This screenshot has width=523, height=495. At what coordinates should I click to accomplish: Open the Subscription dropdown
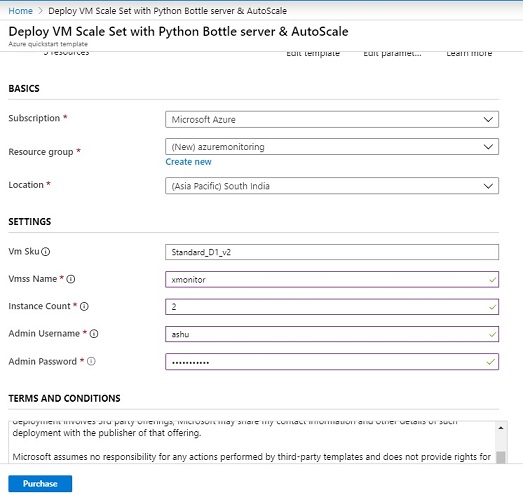click(332, 119)
